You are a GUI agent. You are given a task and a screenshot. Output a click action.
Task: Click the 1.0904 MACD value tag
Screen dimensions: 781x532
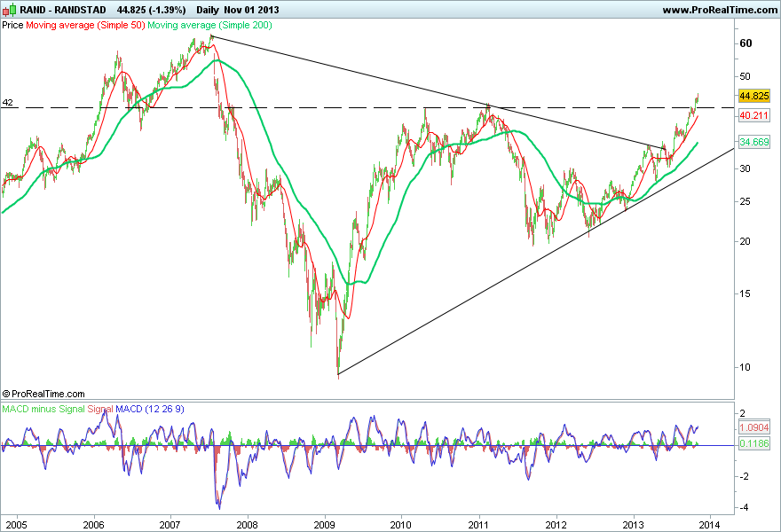pos(754,427)
